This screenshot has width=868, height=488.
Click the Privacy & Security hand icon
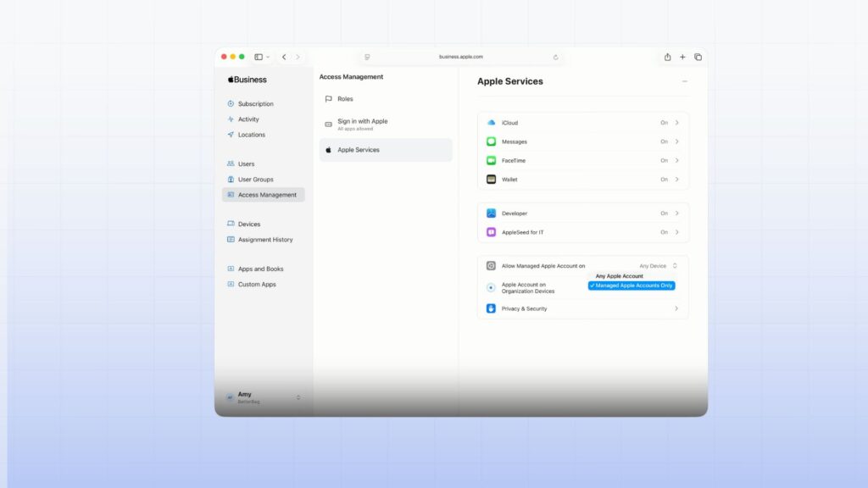coord(491,308)
